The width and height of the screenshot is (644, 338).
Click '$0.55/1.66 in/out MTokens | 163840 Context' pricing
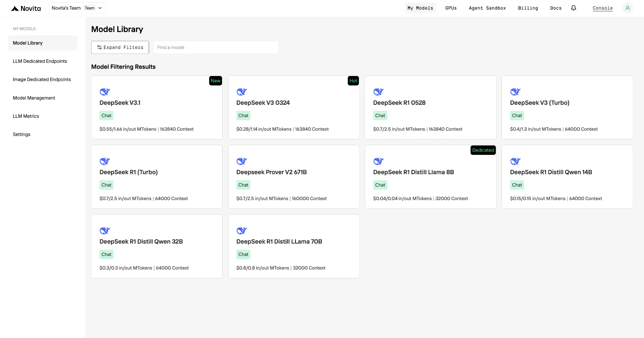(x=147, y=129)
